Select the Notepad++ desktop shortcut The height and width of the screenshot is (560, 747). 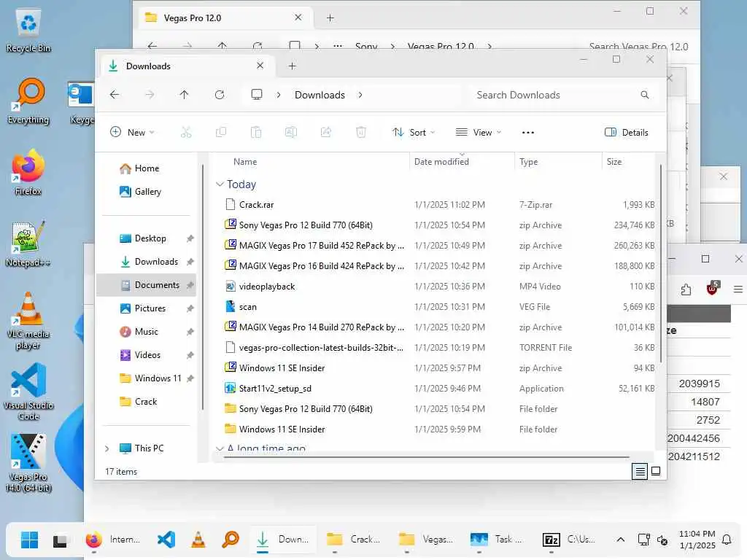28,244
